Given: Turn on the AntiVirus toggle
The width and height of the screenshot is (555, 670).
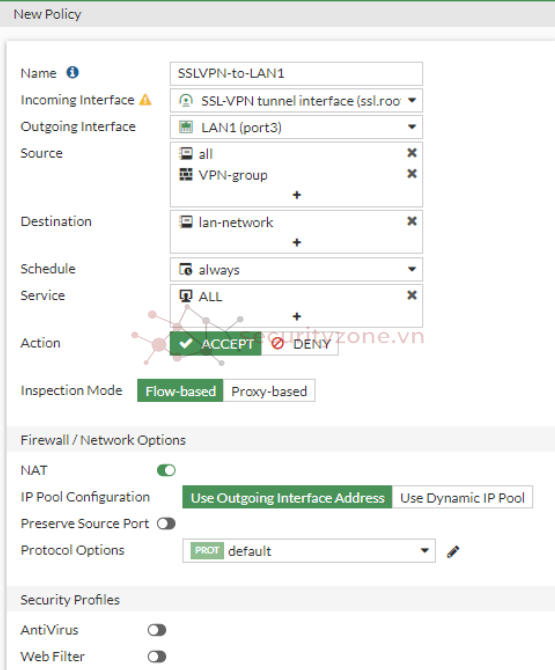Looking at the screenshot, I should click(157, 630).
